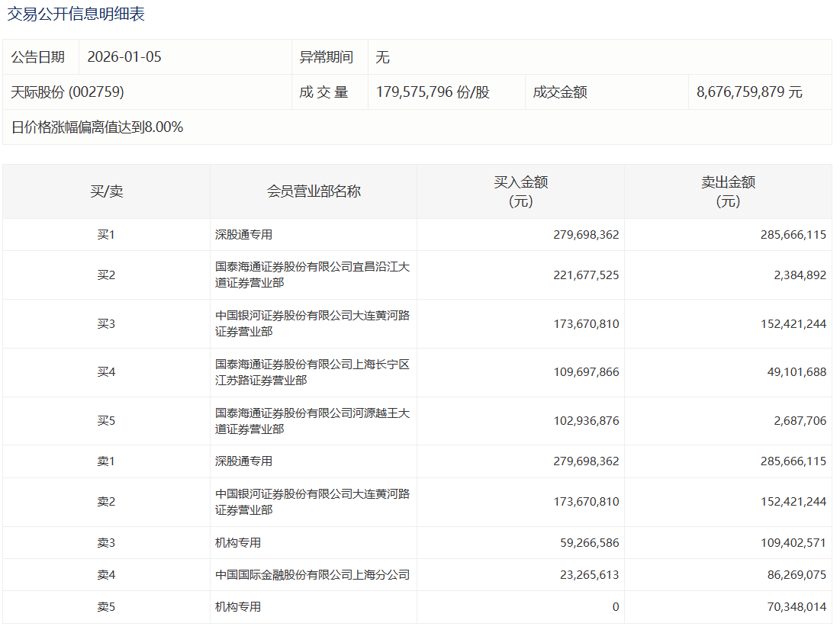Select the stock name 天际股份 (002759)
This screenshot has width=840, height=633.
(68, 92)
